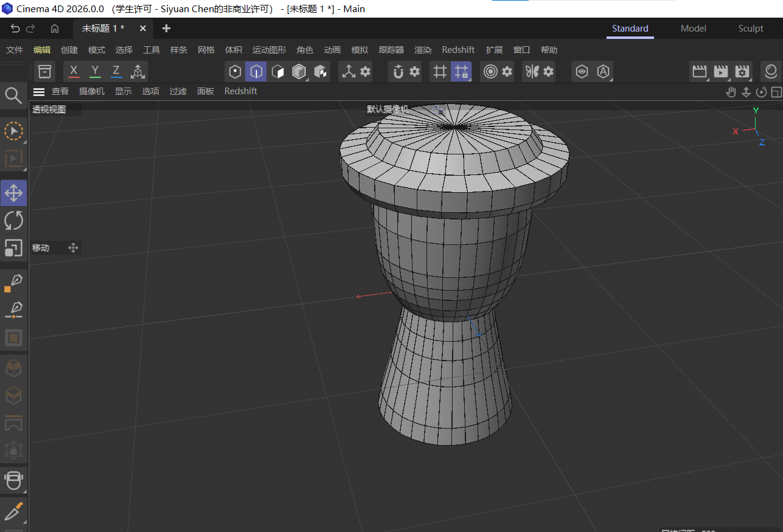The height and width of the screenshot is (532, 783).
Task: Switch to the Sculpt layout tab
Action: [x=750, y=28]
